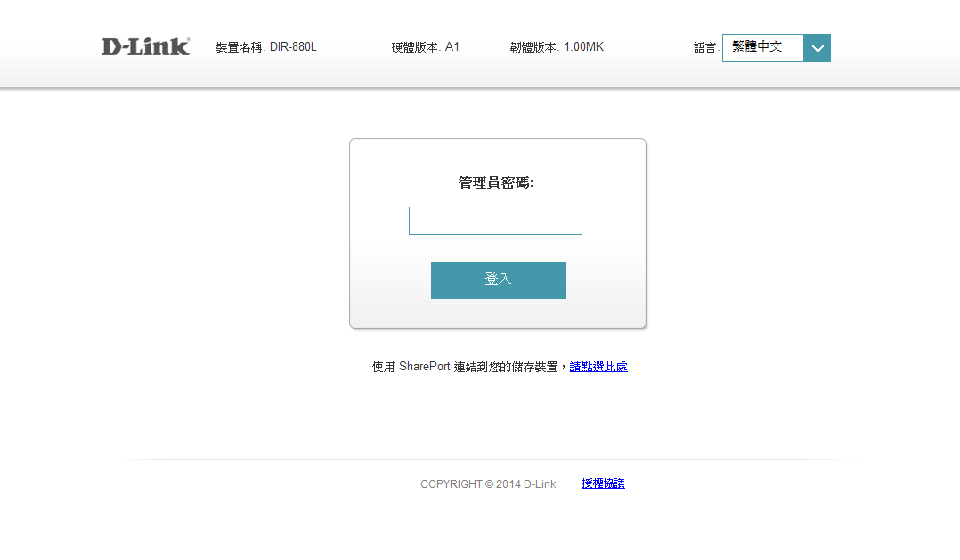Click the blank page area below the copyright footer
The height and width of the screenshot is (560, 960).
488,530
